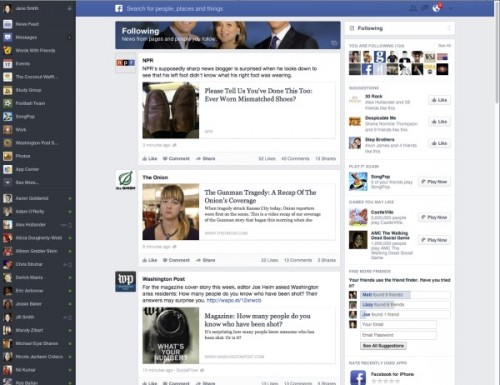Click the search box for people, places and things

175,9
